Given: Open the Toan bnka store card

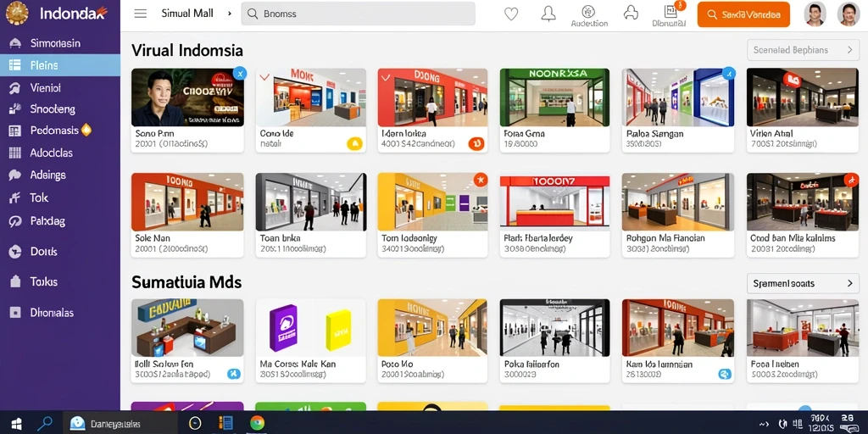Looking at the screenshot, I should [310, 214].
